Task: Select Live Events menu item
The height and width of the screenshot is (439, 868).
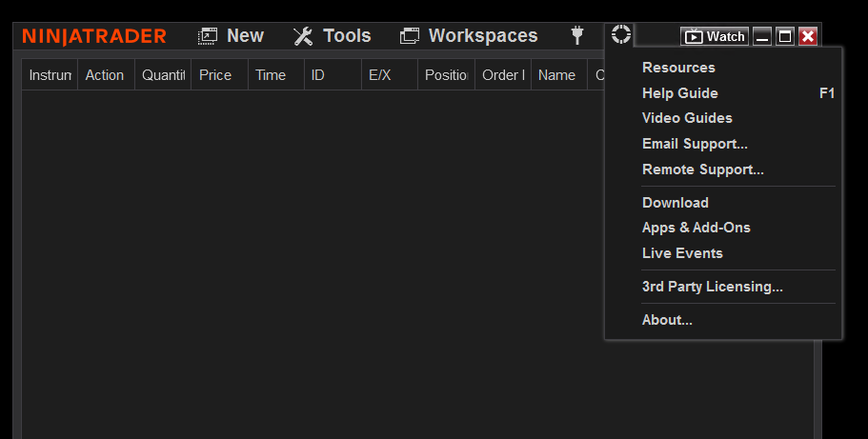Action: click(682, 253)
